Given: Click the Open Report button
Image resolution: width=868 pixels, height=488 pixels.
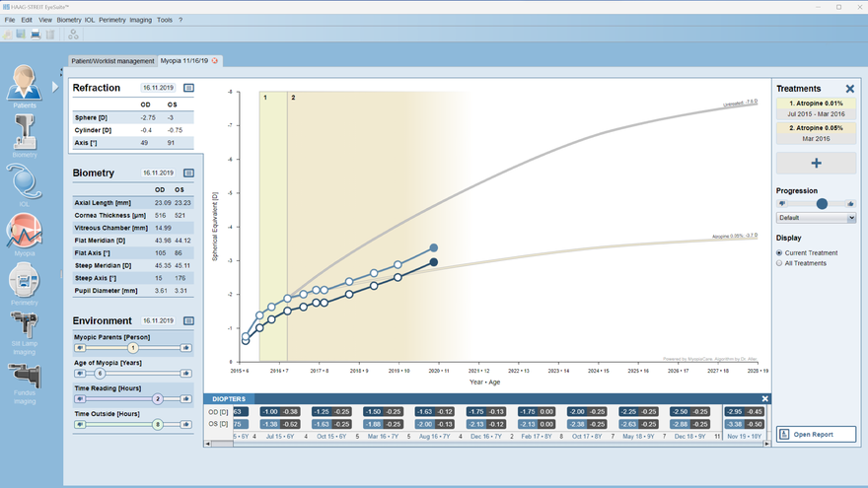Looking at the screenshot, I should (816, 435).
